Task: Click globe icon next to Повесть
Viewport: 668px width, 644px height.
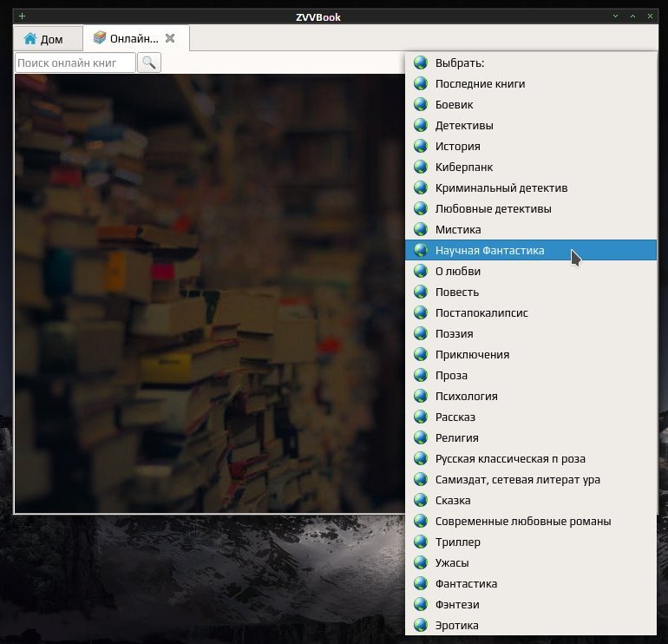Action: point(421,292)
